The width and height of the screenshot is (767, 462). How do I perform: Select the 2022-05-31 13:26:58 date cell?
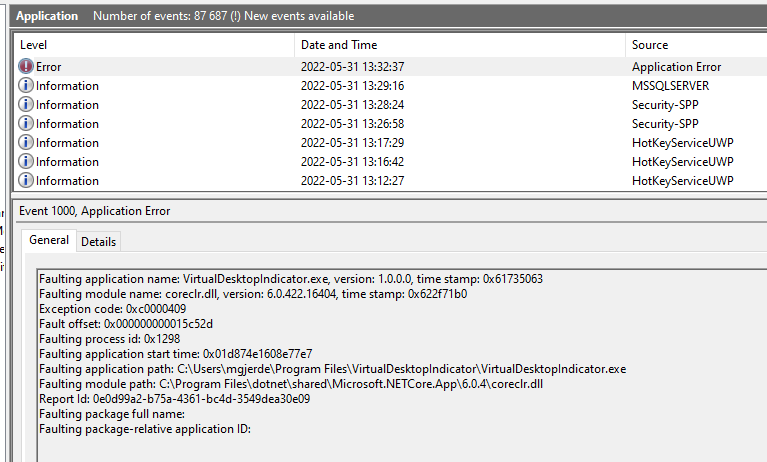352,124
